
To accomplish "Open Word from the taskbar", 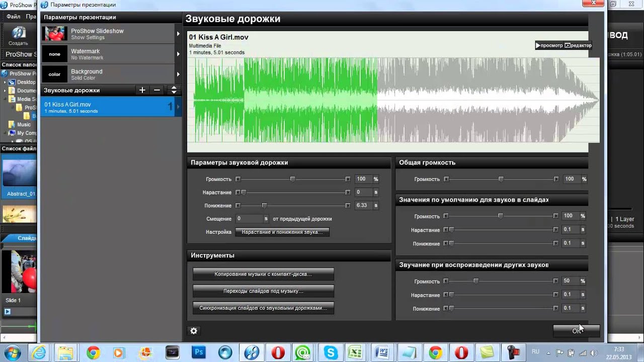I will click(383, 352).
